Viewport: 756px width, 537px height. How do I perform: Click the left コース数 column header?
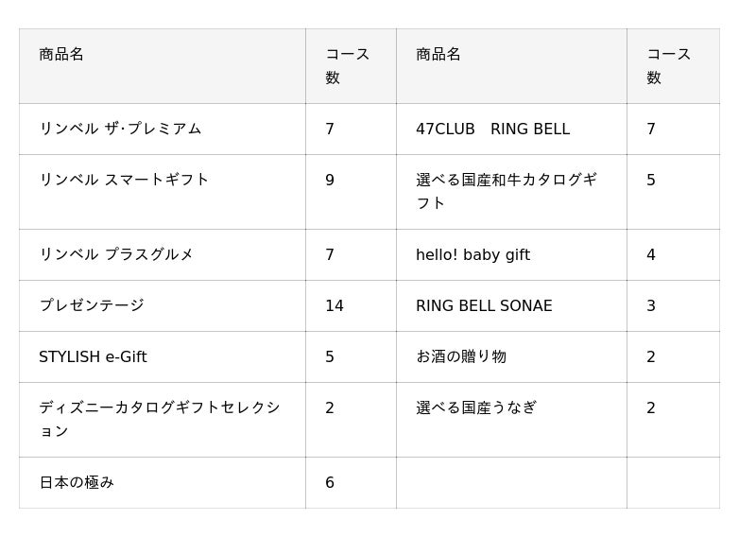click(347, 65)
